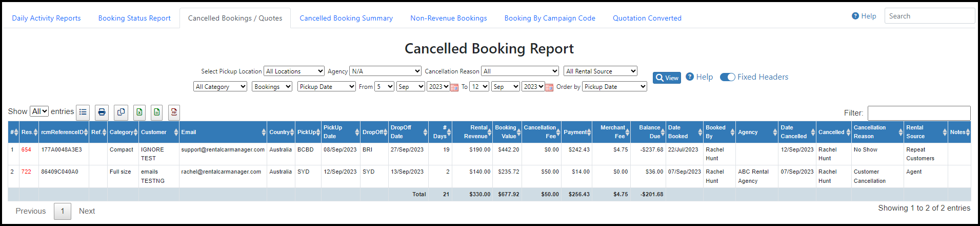The height and width of the screenshot is (226, 980).
Task: Open the Daily Activity Reports tab
Action: (46, 18)
